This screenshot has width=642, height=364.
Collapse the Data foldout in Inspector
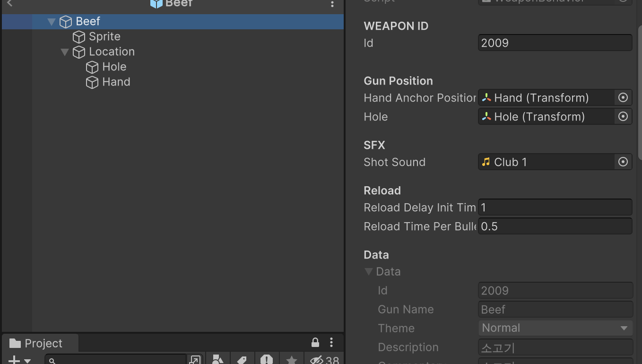[x=369, y=271]
